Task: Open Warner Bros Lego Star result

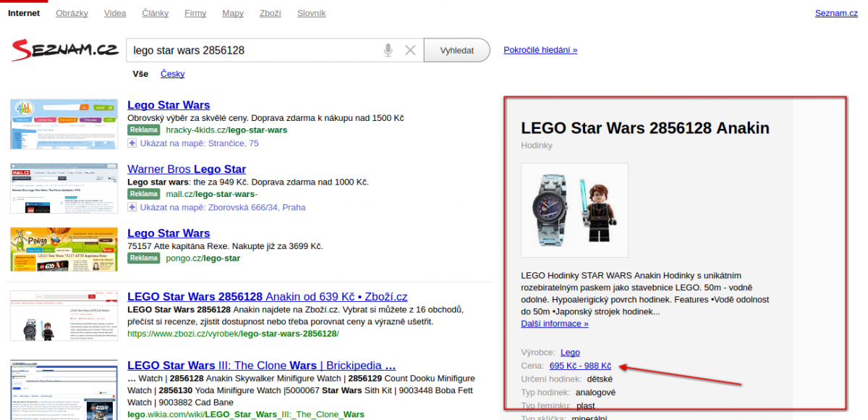Action: click(187, 169)
